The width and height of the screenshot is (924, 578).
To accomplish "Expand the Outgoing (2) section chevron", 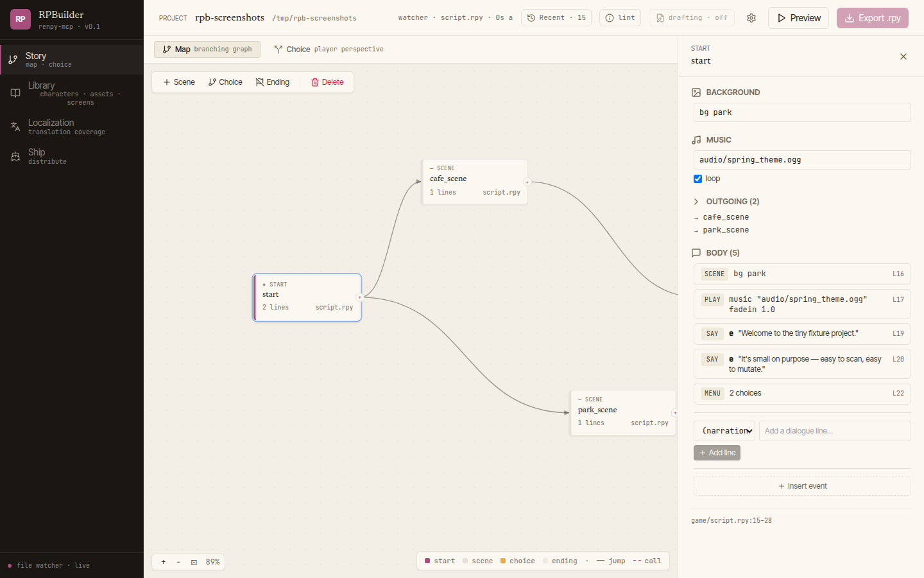I will click(696, 202).
